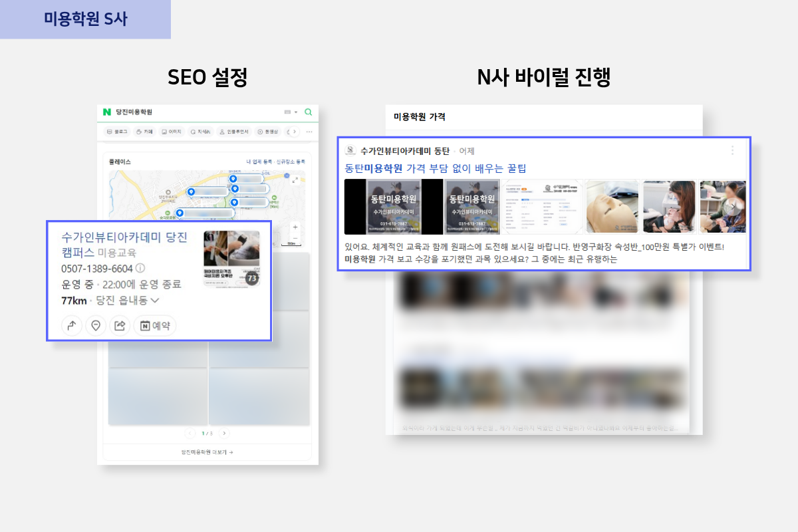This screenshot has width=798, height=532.
Task: Open the 수가인뷰티아카데미 당진 캠퍼스 place title
Action: (124, 244)
